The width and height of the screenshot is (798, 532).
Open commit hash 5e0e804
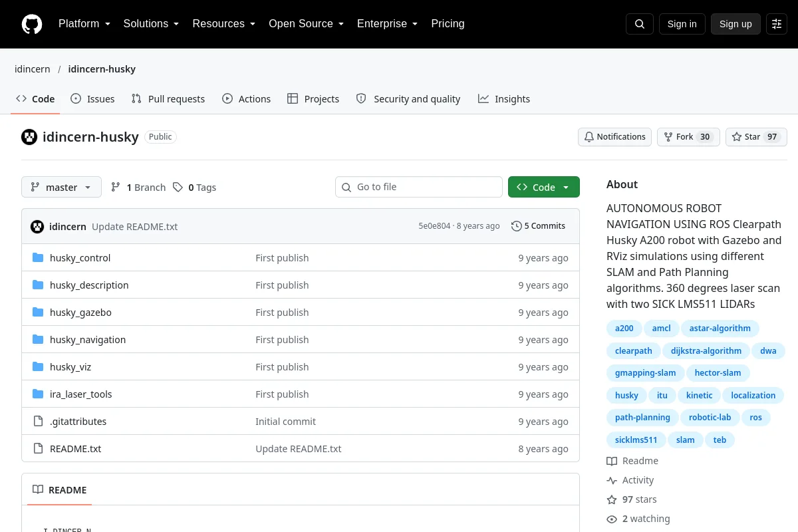(434, 226)
